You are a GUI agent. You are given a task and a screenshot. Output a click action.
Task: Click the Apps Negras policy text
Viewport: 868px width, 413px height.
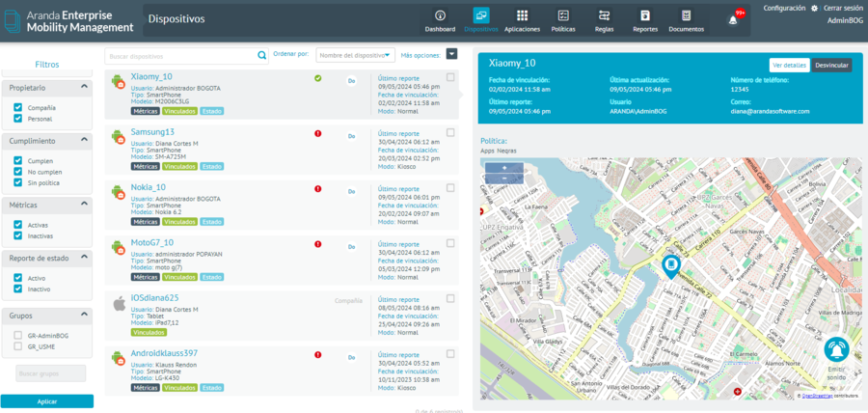[499, 151]
